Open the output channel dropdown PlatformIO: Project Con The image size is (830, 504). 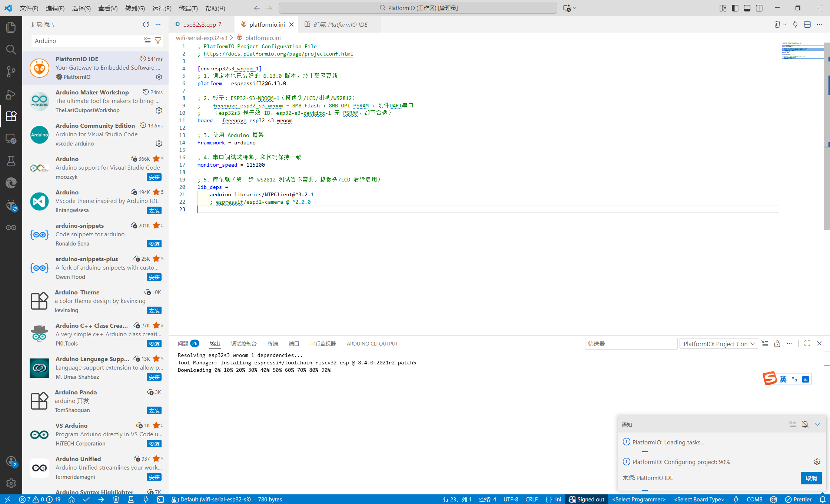coord(719,344)
